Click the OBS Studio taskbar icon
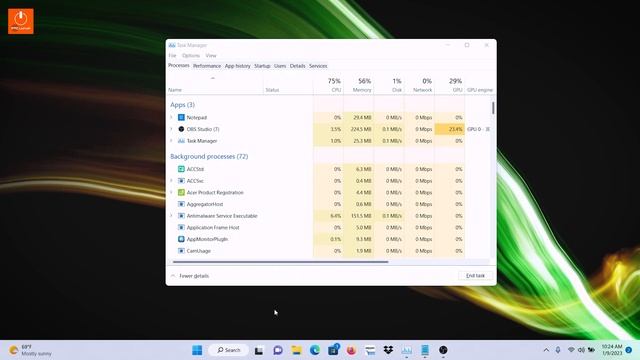 443,350
